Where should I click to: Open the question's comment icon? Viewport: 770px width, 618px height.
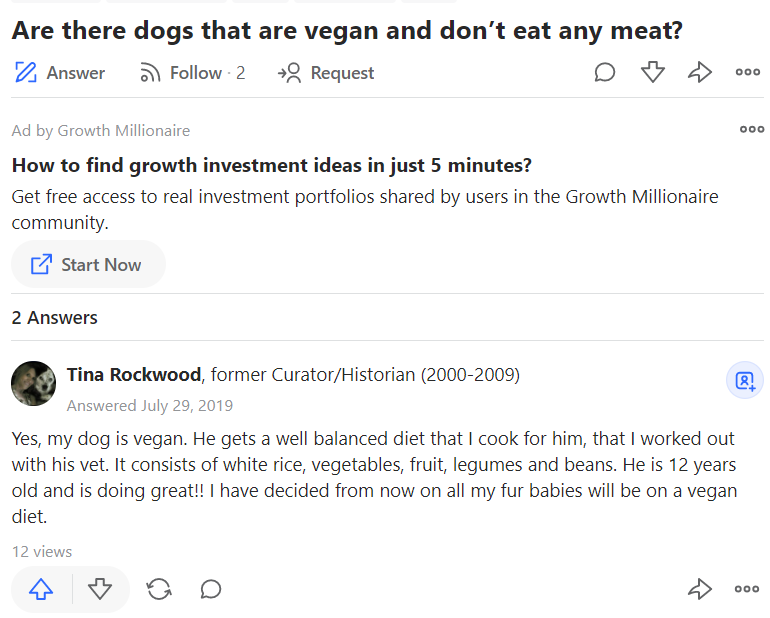[x=605, y=73]
